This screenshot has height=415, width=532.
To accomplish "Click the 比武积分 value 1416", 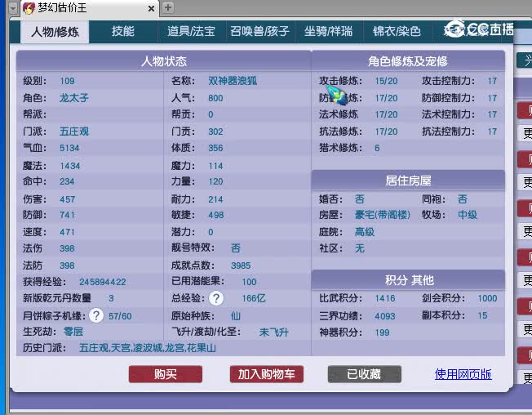I will click(x=385, y=298).
